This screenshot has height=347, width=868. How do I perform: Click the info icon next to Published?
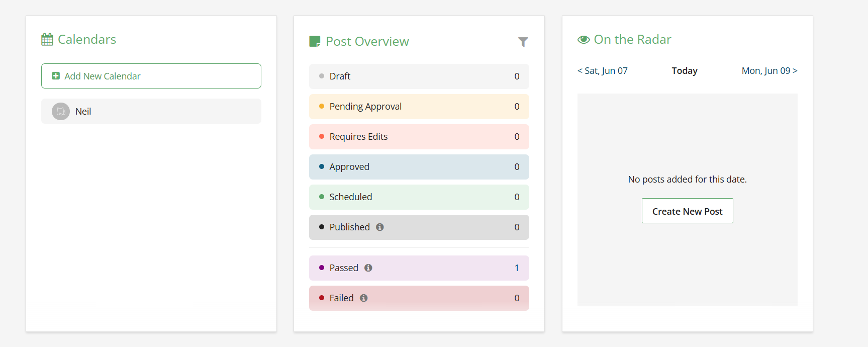pos(380,227)
